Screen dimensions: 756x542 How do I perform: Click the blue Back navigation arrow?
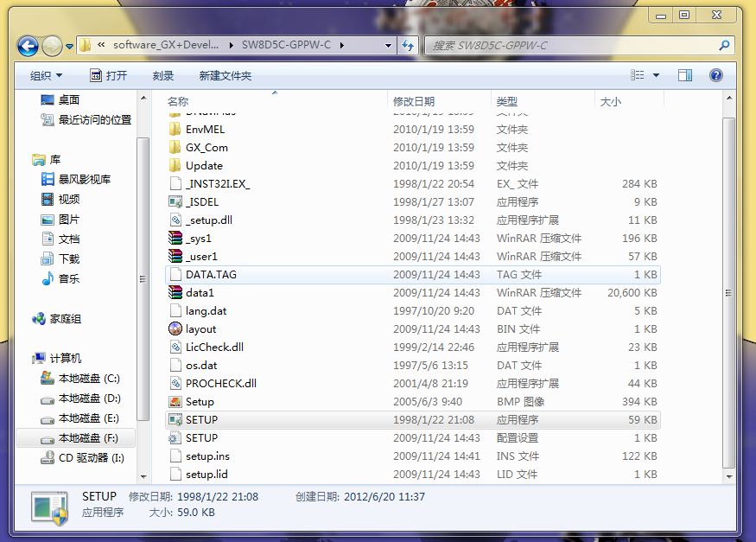pyautogui.click(x=28, y=46)
